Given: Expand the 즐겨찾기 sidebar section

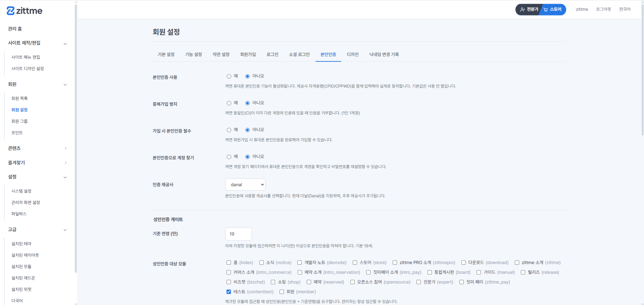Looking at the screenshot, I should (x=65, y=163).
